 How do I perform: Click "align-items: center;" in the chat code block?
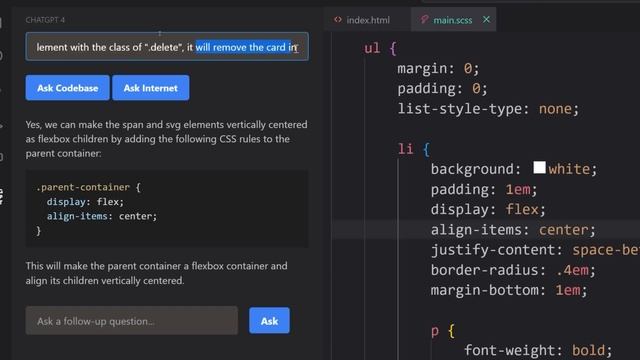(102, 216)
